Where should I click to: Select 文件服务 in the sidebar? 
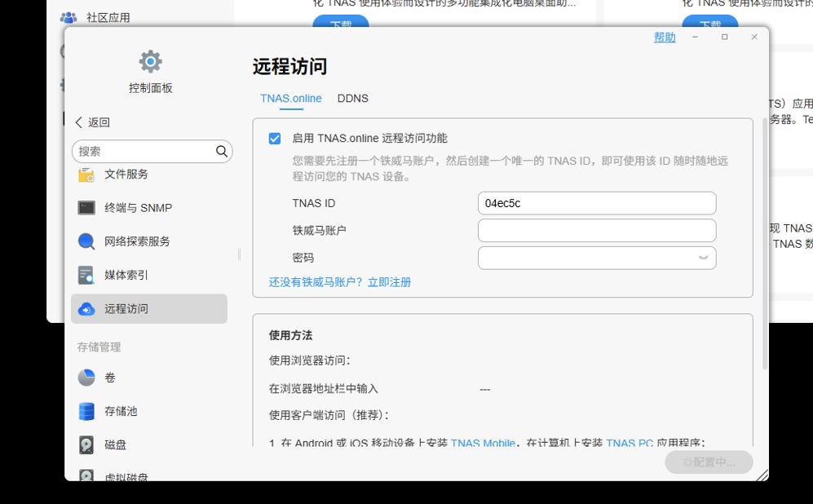tap(149, 175)
